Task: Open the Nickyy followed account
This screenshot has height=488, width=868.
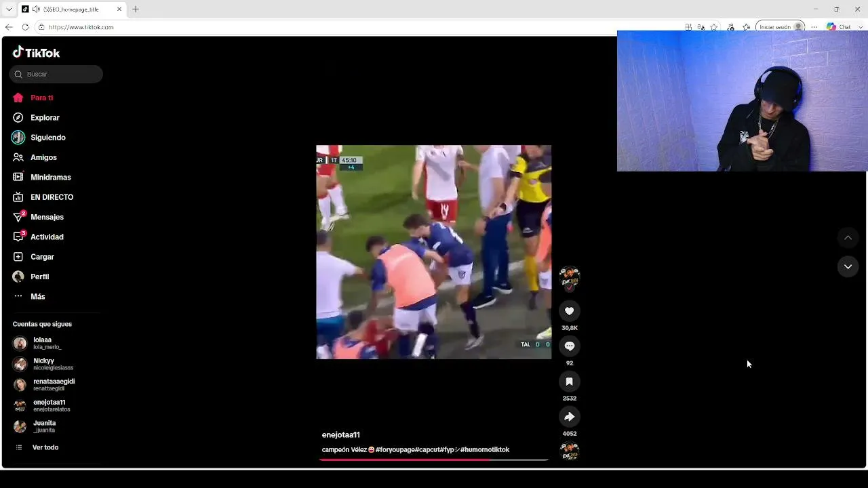Action: (x=43, y=364)
